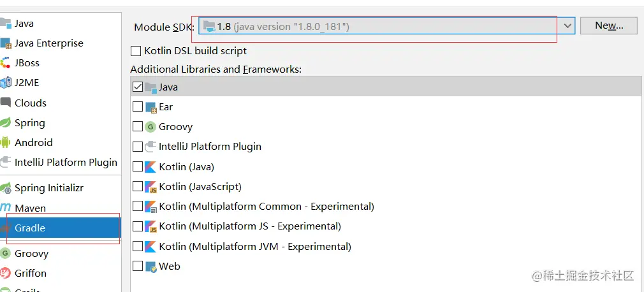This screenshot has width=644, height=292.
Task: Check the Web framework checkbox
Action: (x=138, y=266)
